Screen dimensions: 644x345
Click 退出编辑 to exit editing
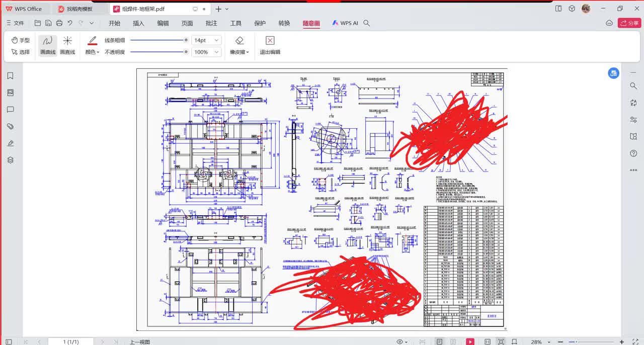(x=270, y=45)
